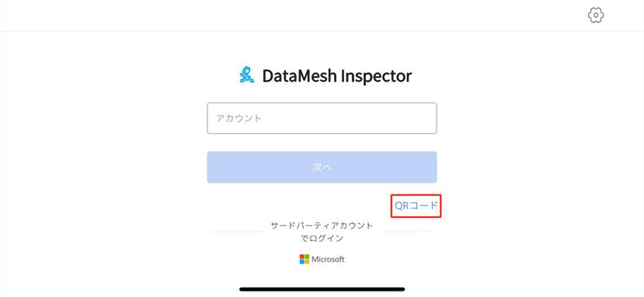This screenshot has height=297, width=644.
Task: Sign in with Microsoft text link
Action: [328, 259]
